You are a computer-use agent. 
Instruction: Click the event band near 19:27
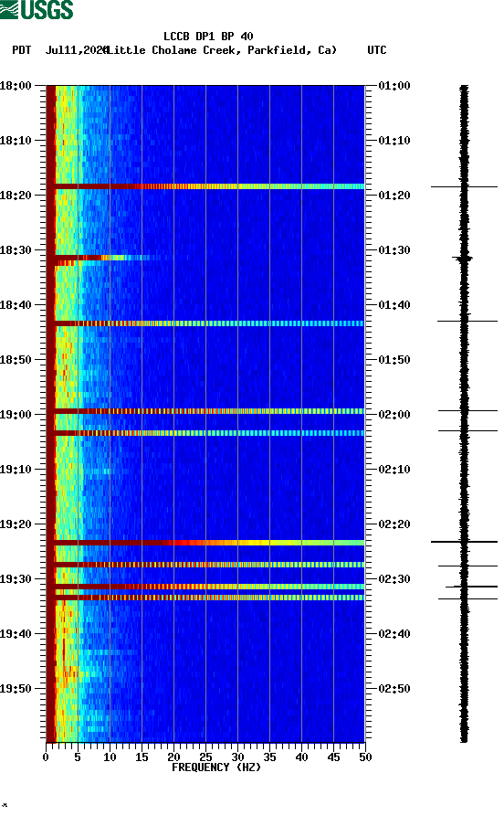(205, 565)
